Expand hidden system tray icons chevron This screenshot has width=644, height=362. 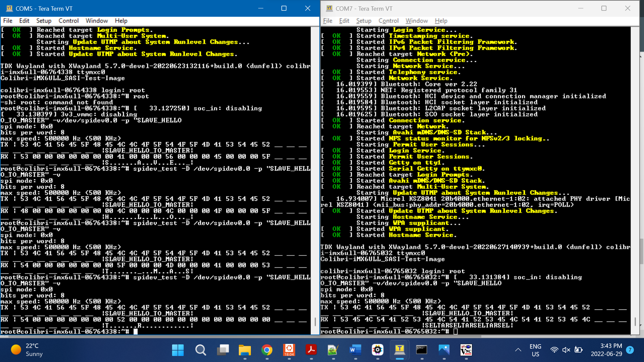(x=518, y=350)
